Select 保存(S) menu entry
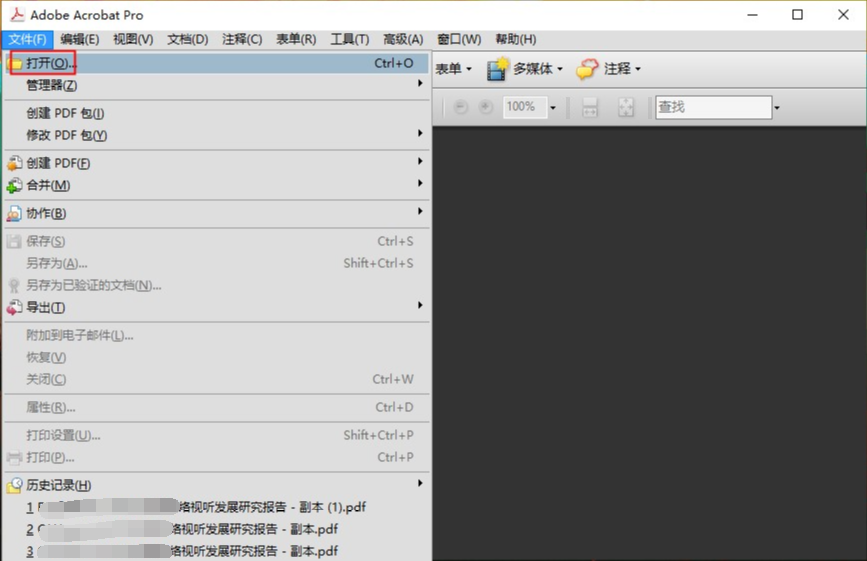The width and height of the screenshot is (867, 561). (217, 241)
